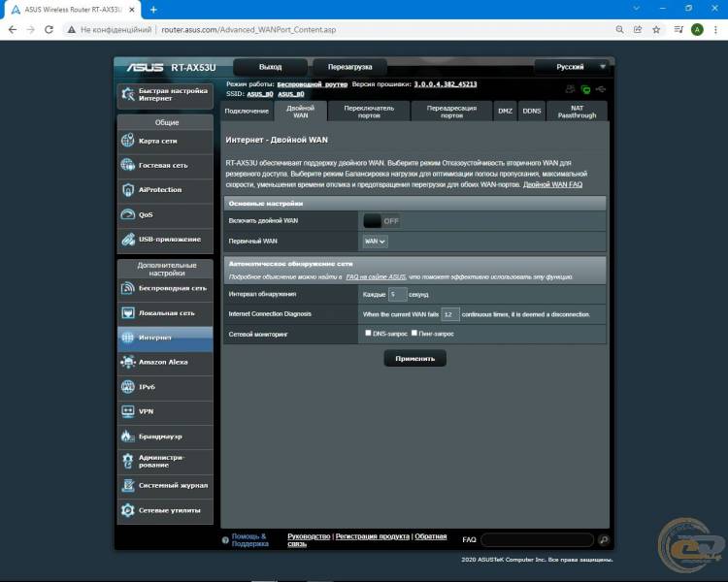Open the Chrome three-dot menu
This screenshot has height=582, width=728.
pos(715,30)
